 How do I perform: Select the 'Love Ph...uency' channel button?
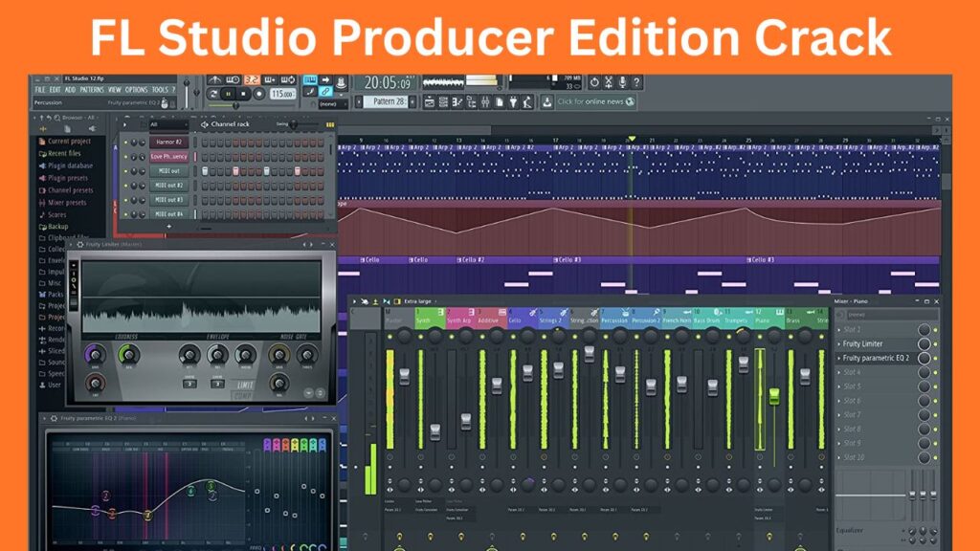168,156
